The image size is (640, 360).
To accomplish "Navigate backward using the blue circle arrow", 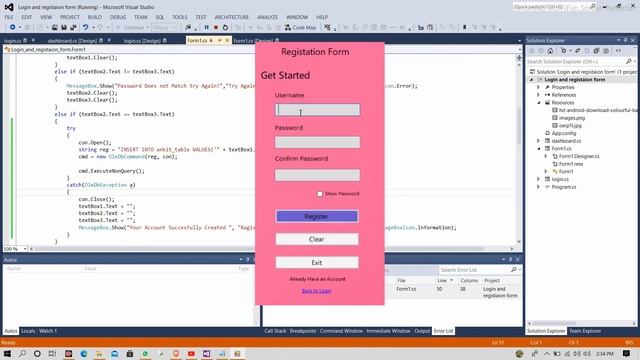I will [x=13, y=27].
